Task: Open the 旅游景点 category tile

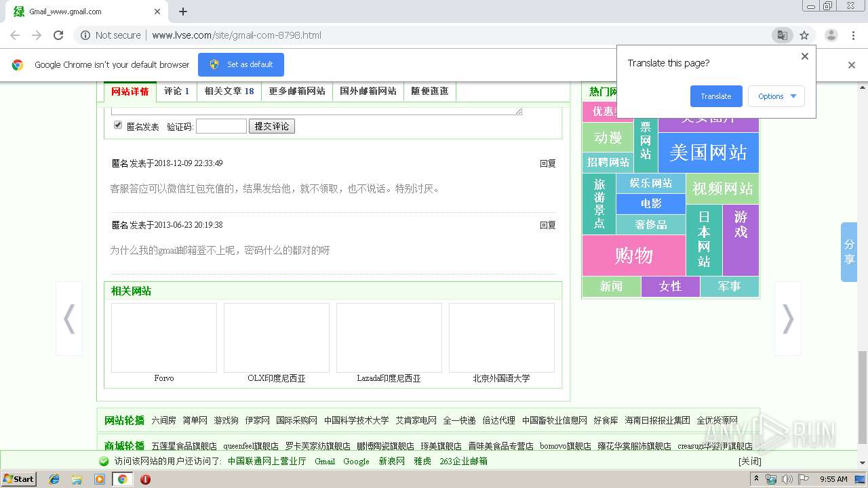Action: (599, 203)
